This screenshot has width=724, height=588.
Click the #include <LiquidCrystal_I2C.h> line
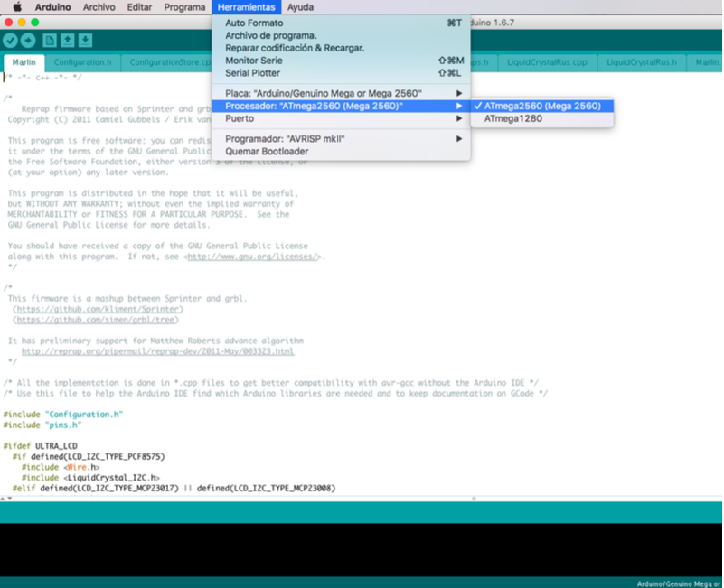(90, 478)
